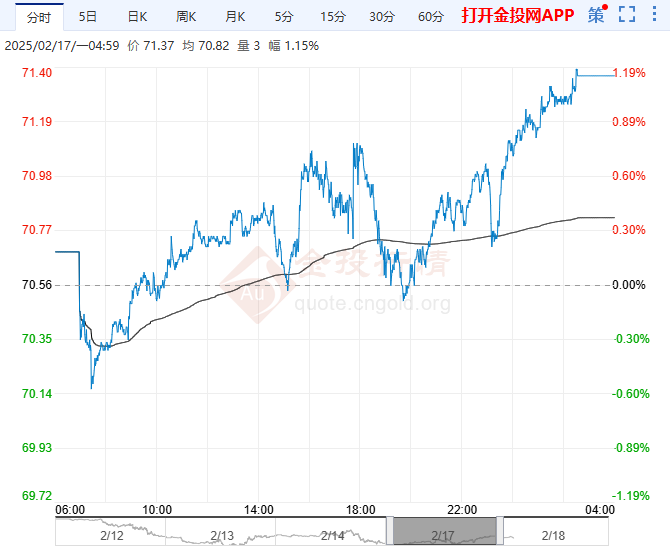This screenshot has height=546, width=670.
Task: Choose the 60分 interval
Action: 430,16
